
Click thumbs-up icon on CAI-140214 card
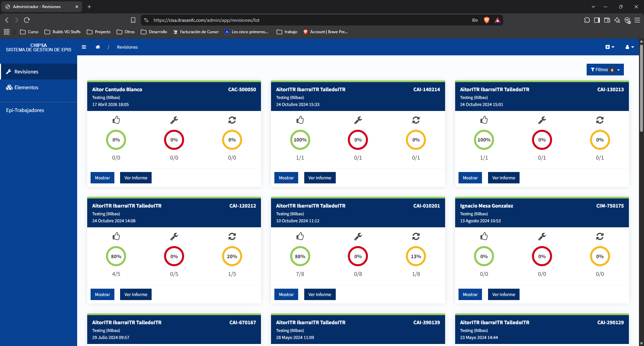(300, 120)
